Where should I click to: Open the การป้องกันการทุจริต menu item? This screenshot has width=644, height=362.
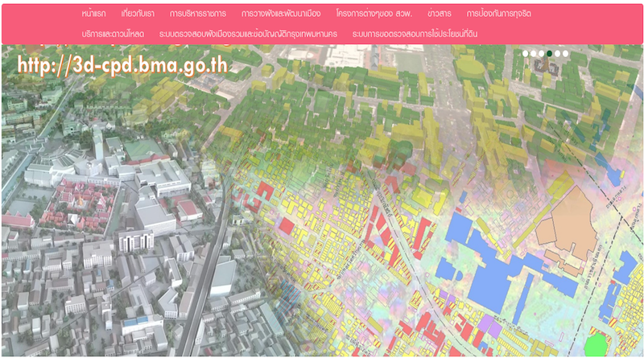pos(499,14)
